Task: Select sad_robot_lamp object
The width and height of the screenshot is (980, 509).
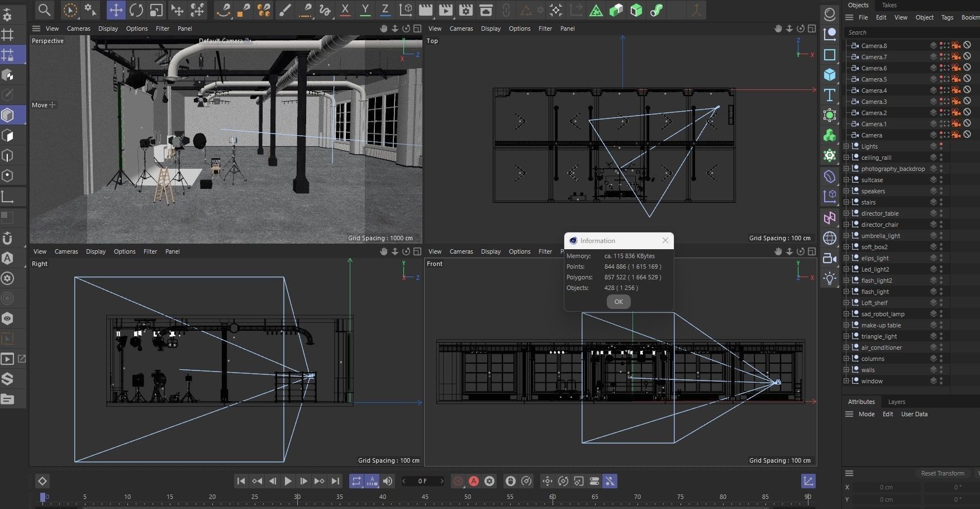Action: pyautogui.click(x=882, y=314)
